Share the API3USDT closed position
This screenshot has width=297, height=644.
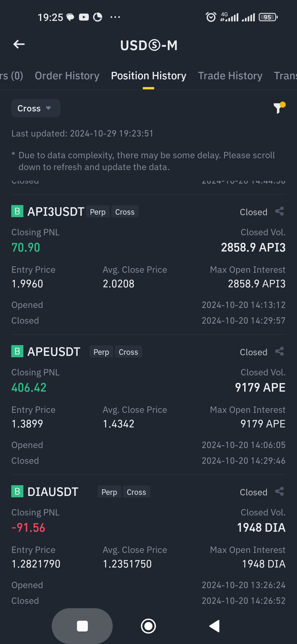tap(279, 211)
